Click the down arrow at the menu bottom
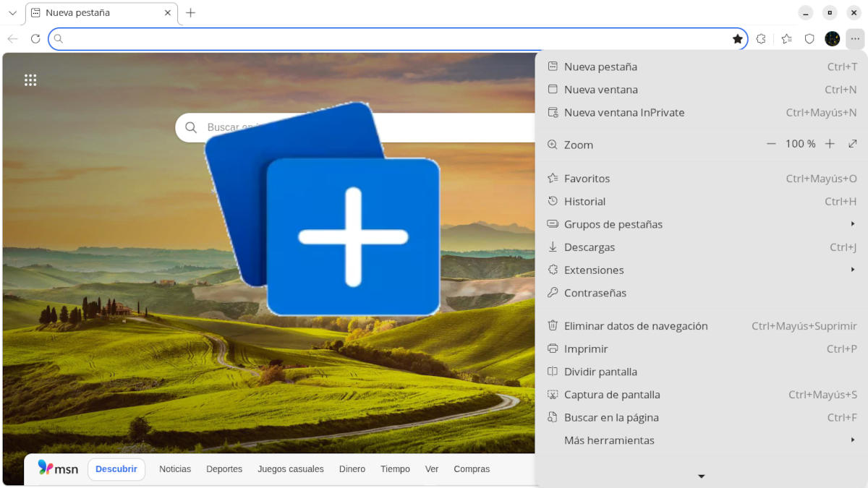The height and width of the screenshot is (488, 868). (x=701, y=476)
